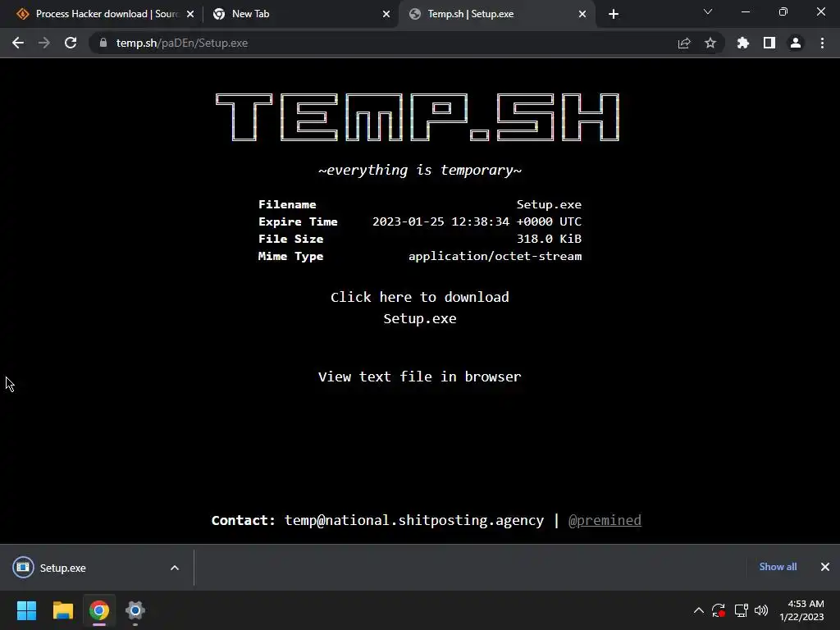Click the TEMP.SH logo banner
This screenshot has height=630, width=840.
coord(418,117)
